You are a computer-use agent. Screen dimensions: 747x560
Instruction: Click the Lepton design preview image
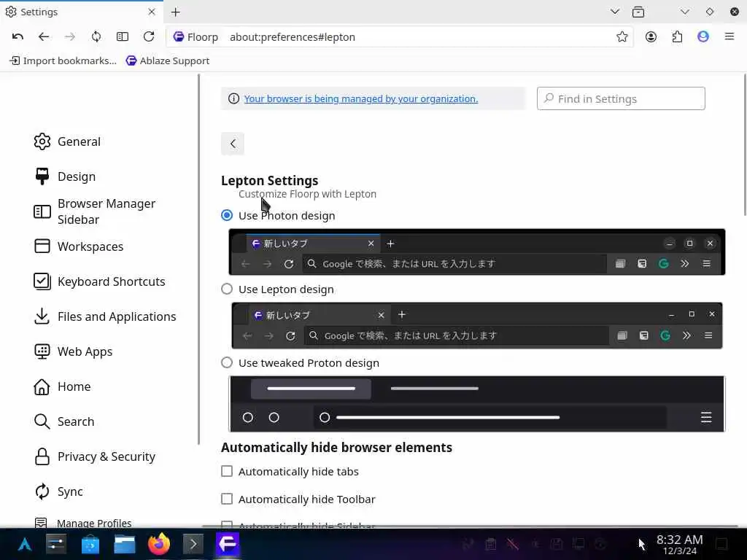tap(477, 325)
